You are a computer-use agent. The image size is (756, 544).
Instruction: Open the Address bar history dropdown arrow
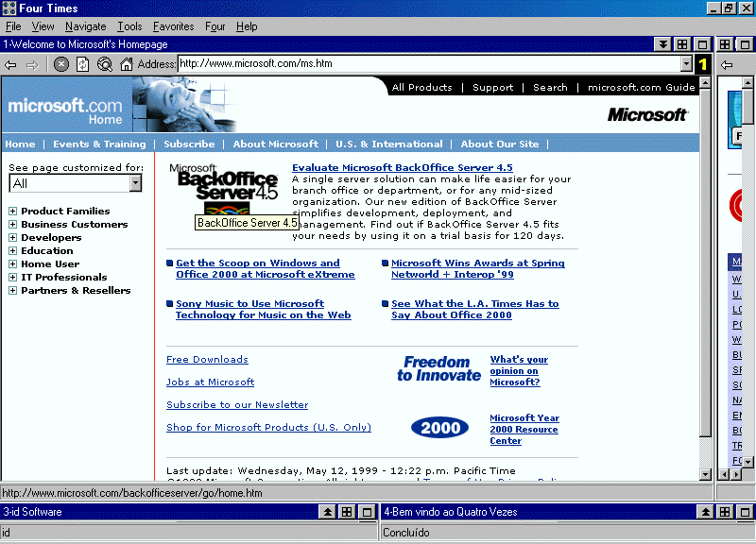point(687,64)
